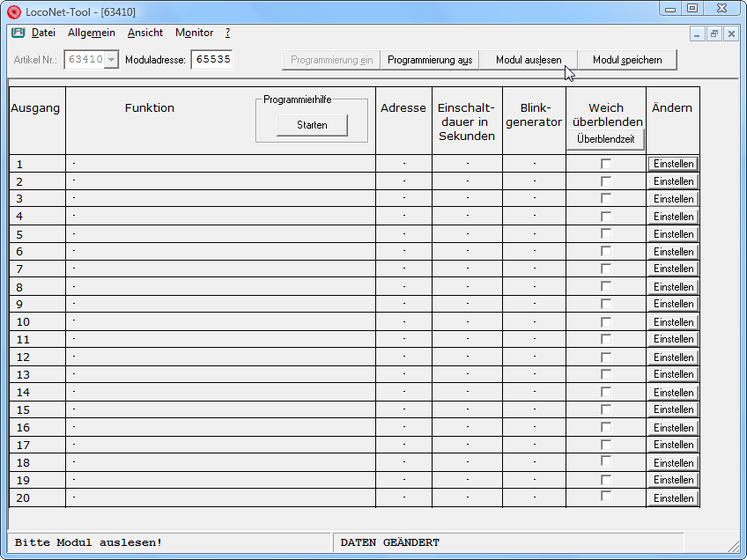Toggle Weich überblenden checkbox for Ausgang 3
747x560 pixels.
tap(606, 199)
